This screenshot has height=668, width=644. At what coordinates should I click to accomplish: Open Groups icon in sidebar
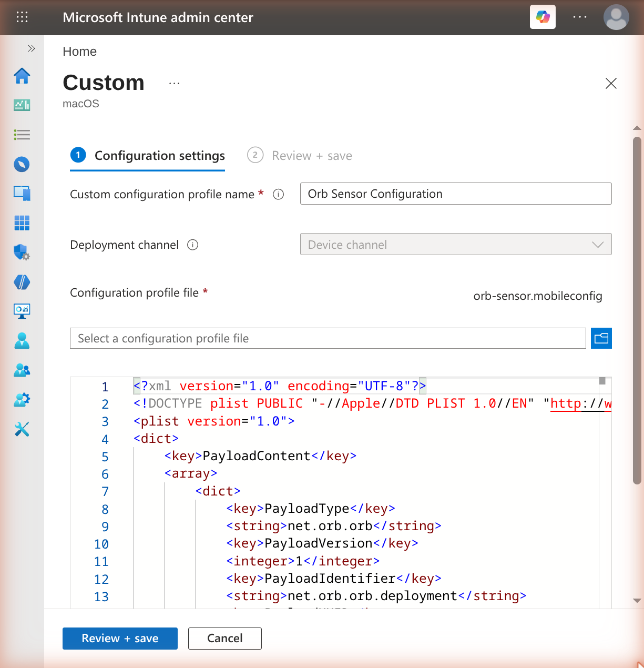pyautogui.click(x=22, y=370)
